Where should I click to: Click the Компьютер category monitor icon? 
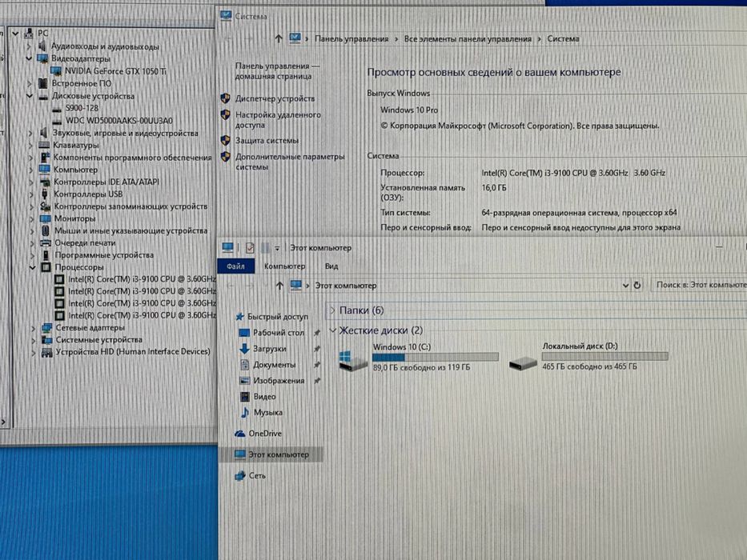click(x=44, y=170)
